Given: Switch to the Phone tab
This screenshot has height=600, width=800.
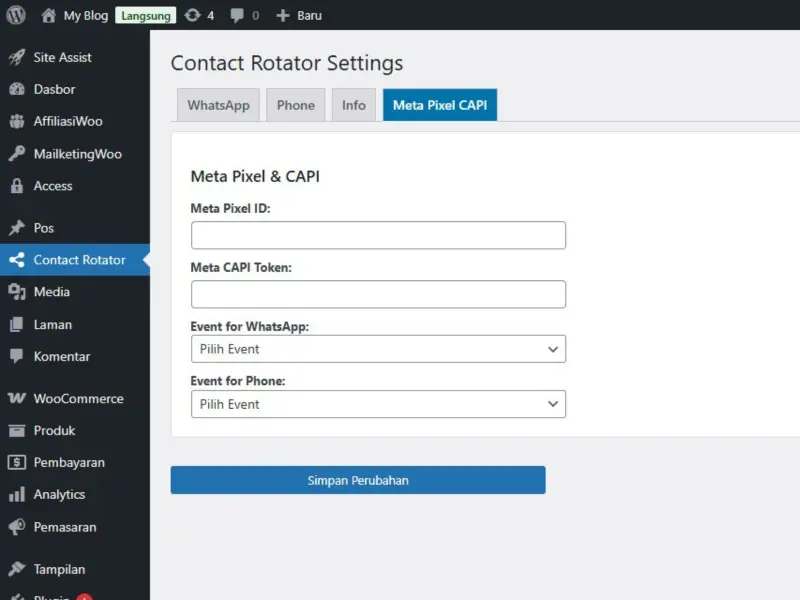Looking at the screenshot, I should (x=295, y=105).
